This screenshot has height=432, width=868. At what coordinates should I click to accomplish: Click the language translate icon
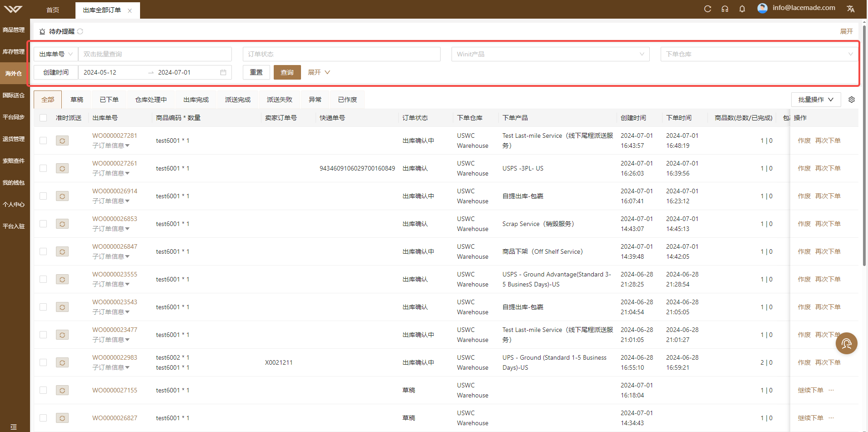(x=851, y=9)
